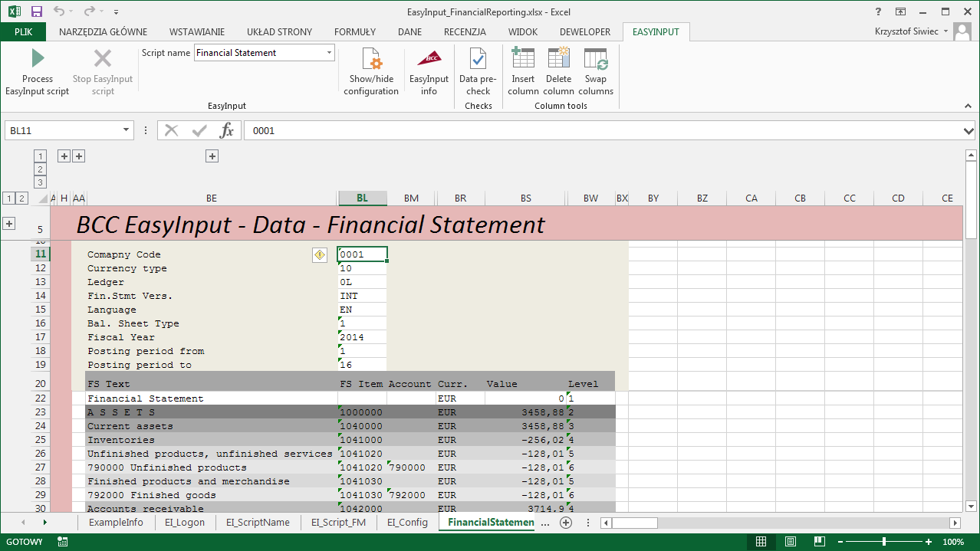Screen dimensions: 980x551
Task: Collapse the ribbon
Action: pyautogui.click(x=968, y=106)
